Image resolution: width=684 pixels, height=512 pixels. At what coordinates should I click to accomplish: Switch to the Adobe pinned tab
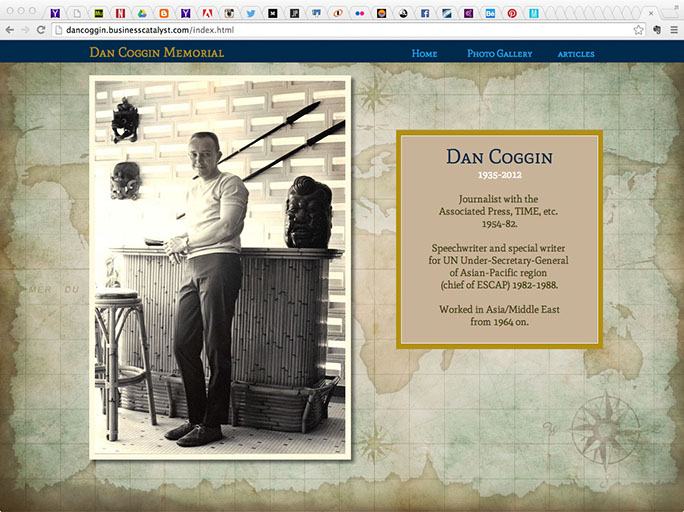(207, 13)
